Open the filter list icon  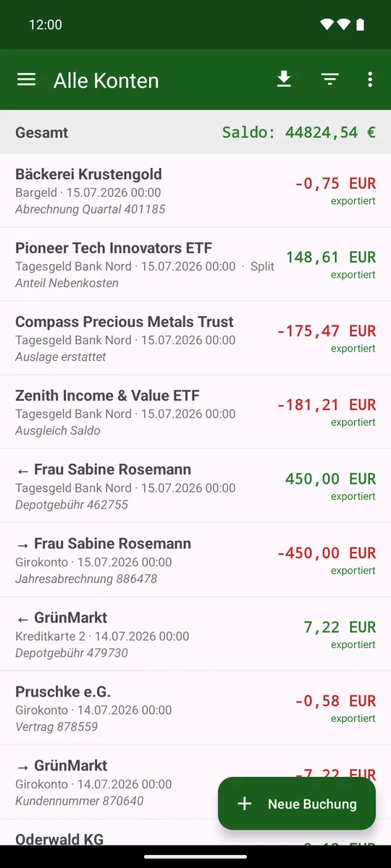330,80
